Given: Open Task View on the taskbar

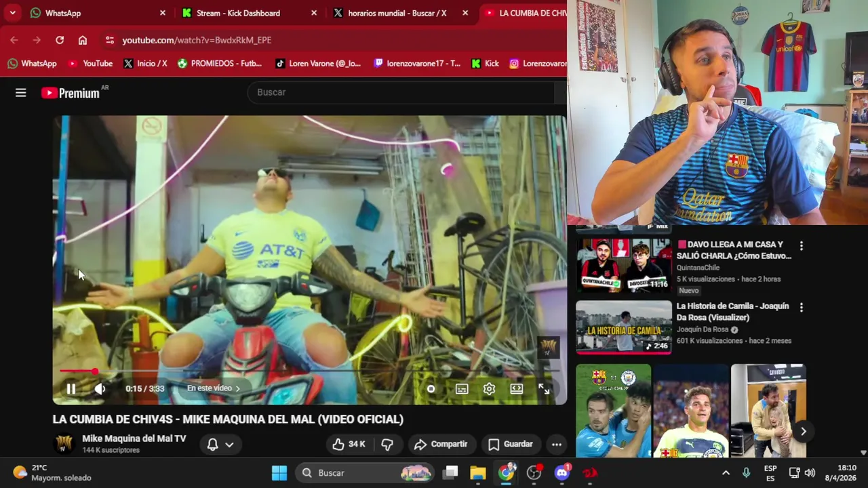Looking at the screenshot, I should (451, 473).
